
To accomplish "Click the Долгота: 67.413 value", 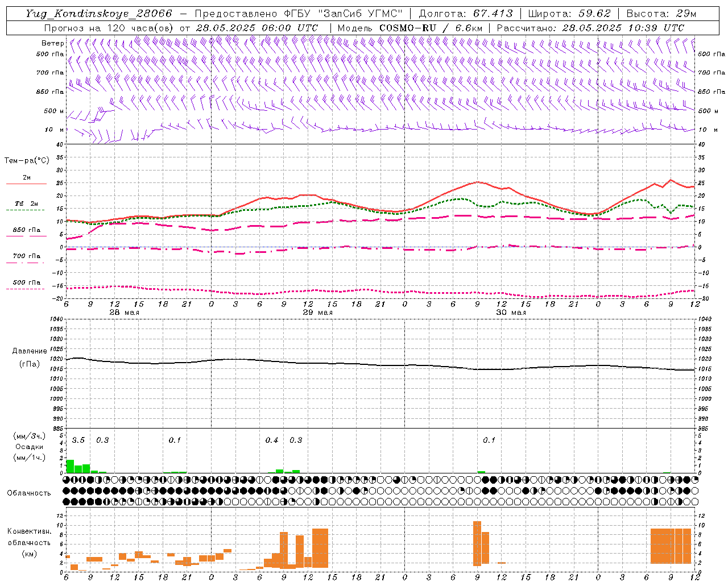I will point(466,14).
